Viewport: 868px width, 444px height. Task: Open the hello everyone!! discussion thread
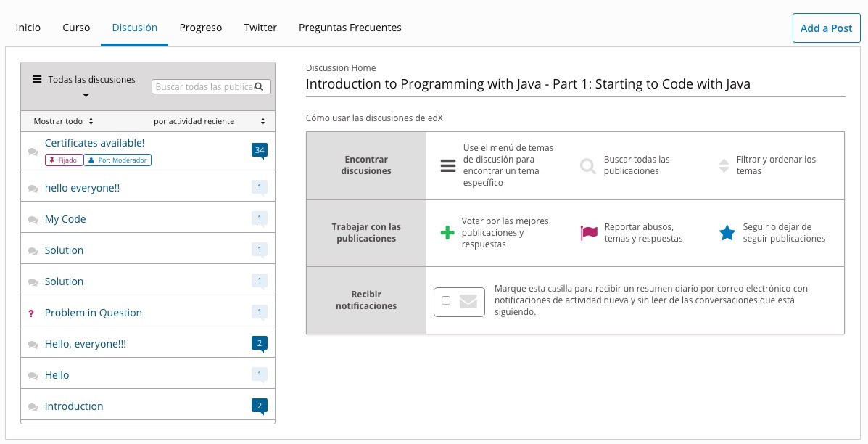pos(82,188)
